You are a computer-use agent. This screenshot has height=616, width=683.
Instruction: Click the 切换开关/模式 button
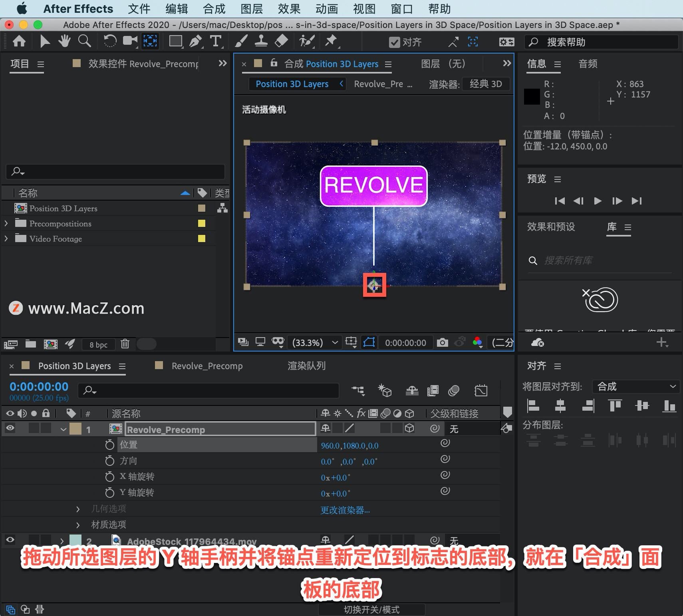pyautogui.click(x=371, y=610)
